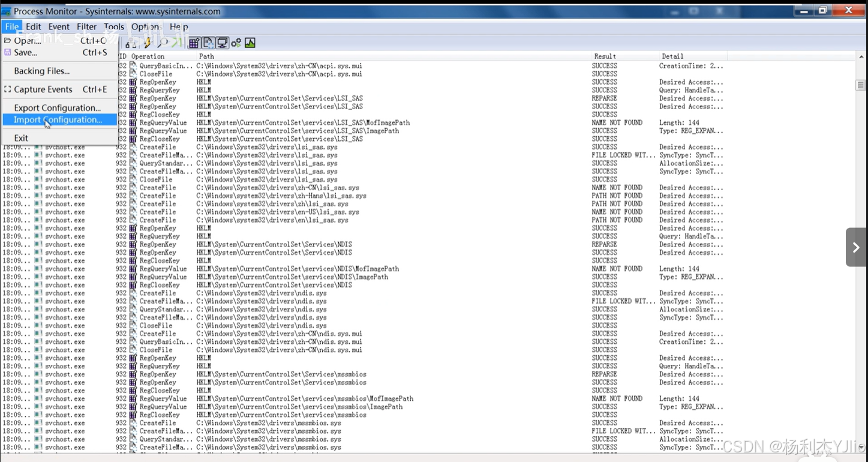Click the vertical scrollbar thumb
868x462 pixels.
(861, 86)
